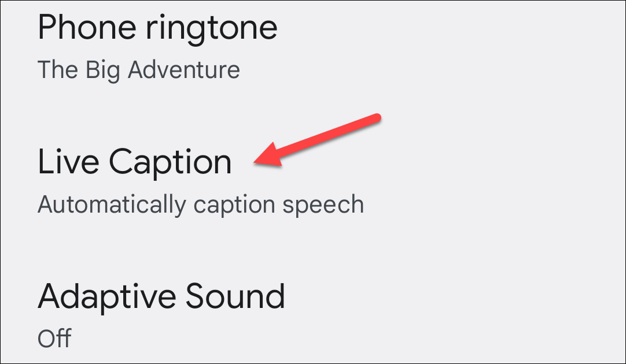This screenshot has width=626, height=364.
Task: Click the word Adventure in ringtone name
Action: click(x=184, y=70)
